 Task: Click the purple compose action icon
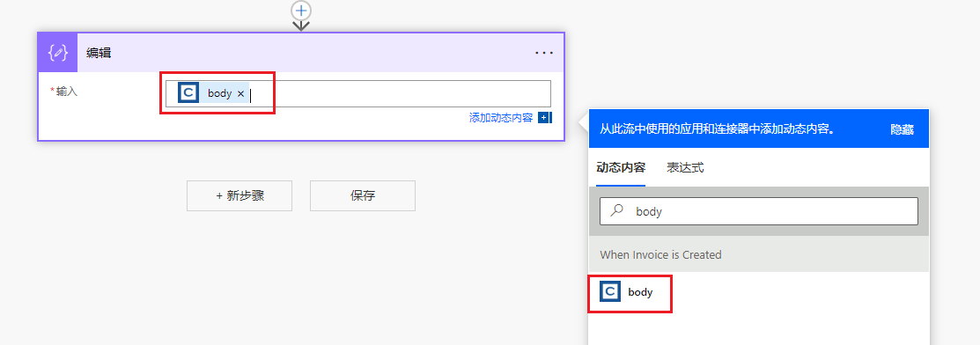point(57,53)
